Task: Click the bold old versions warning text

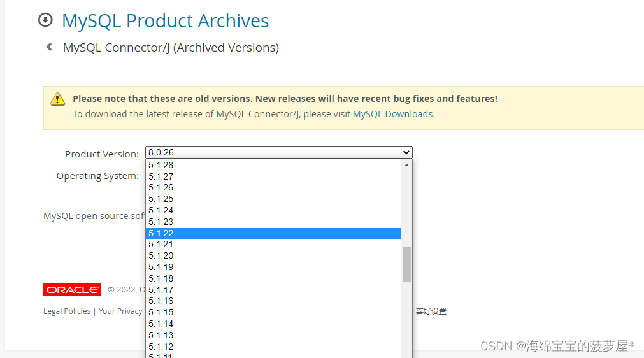Action: coord(285,99)
